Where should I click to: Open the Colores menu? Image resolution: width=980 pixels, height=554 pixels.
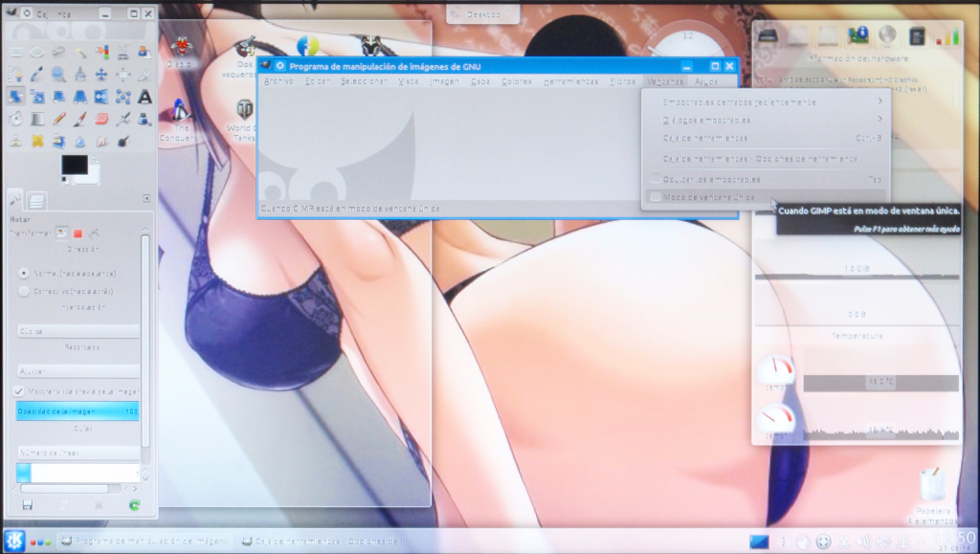(517, 81)
